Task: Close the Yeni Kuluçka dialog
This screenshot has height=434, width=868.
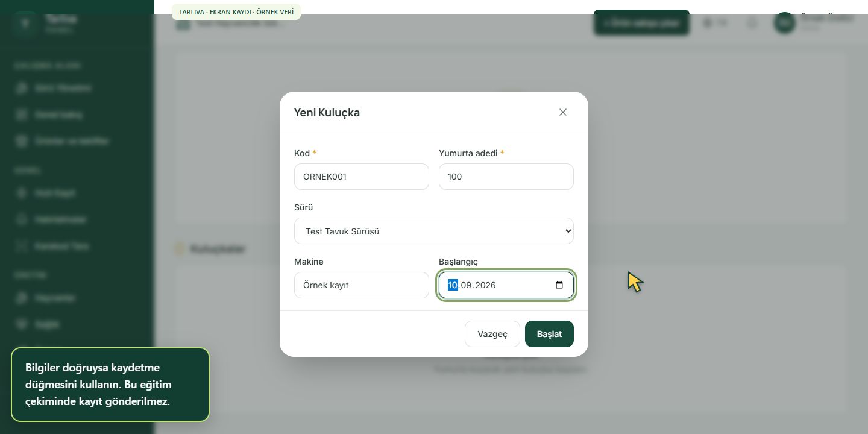Action: [x=563, y=112]
